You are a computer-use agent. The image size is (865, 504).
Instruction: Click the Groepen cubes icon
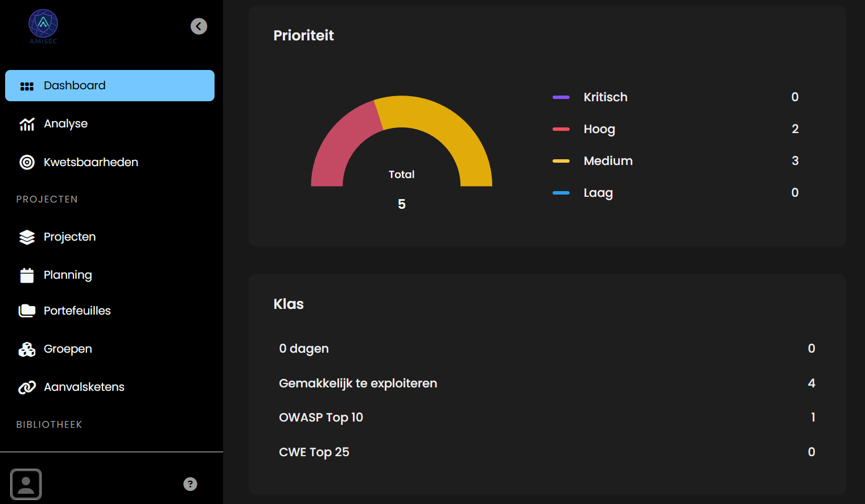coord(27,349)
